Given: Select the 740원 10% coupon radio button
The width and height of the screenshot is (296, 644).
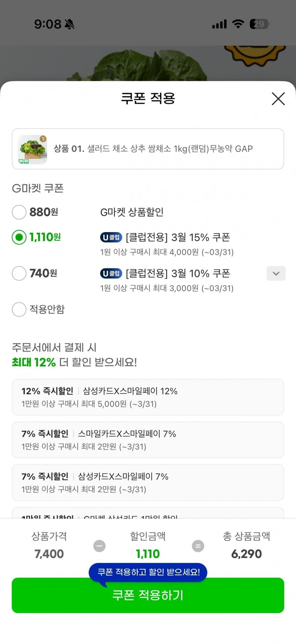Looking at the screenshot, I should tap(19, 273).
